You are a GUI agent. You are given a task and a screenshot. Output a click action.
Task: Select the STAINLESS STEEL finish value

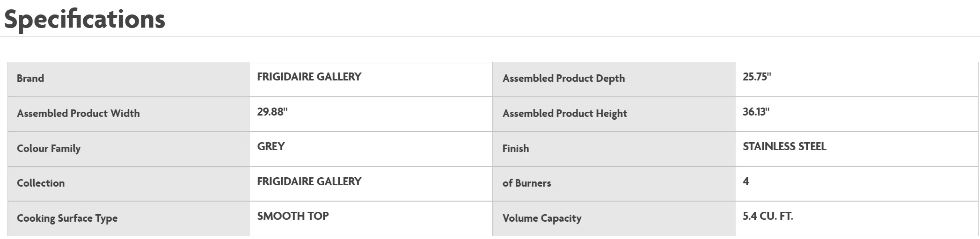(x=784, y=146)
